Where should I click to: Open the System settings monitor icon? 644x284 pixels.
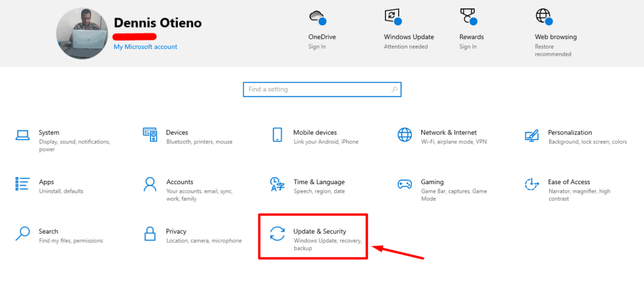click(23, 135)
